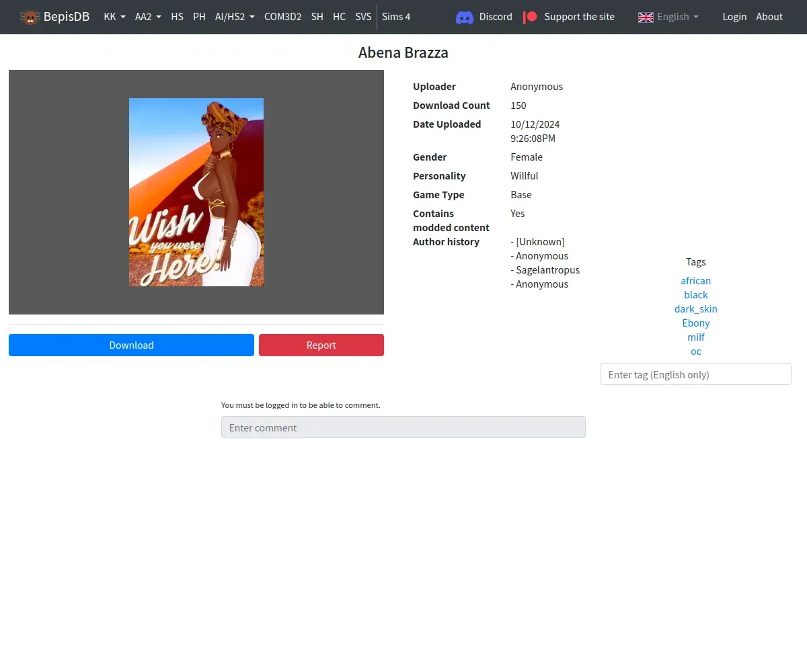
Task: Click the BepisDB home link
Action: (54, 17)
